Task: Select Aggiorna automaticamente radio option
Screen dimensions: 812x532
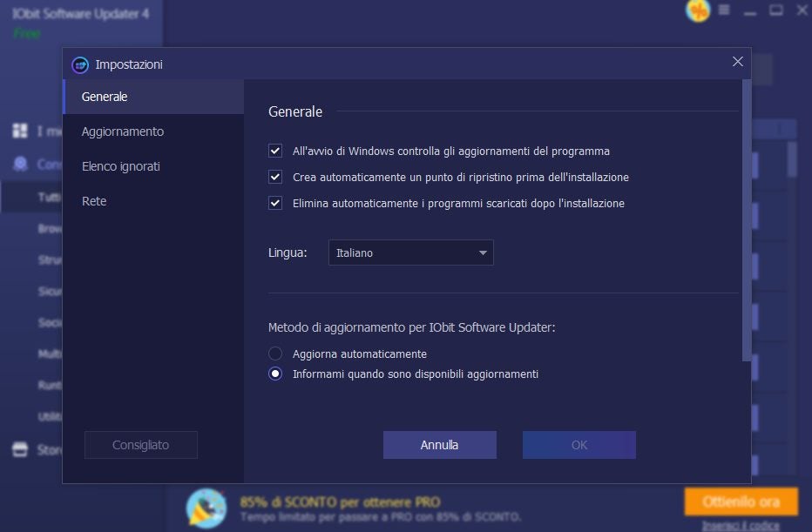Action: tap(275, 354)
